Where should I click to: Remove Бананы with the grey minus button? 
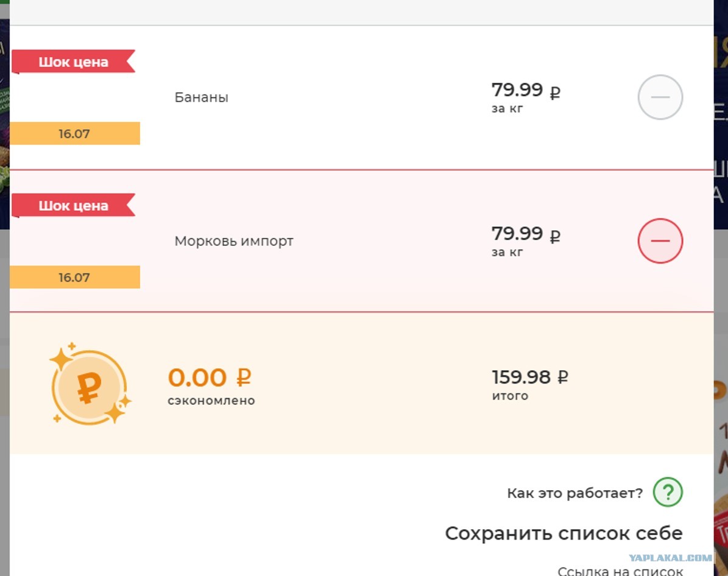(660, 97)
